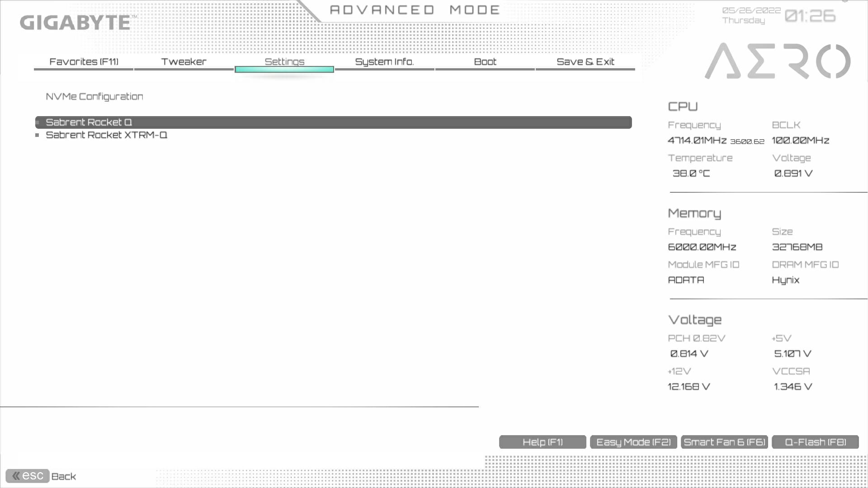Viewport: 868px width, 488px height.
Task: Toggle Sabrent Rocket Q selection
Action: [333, 122]
